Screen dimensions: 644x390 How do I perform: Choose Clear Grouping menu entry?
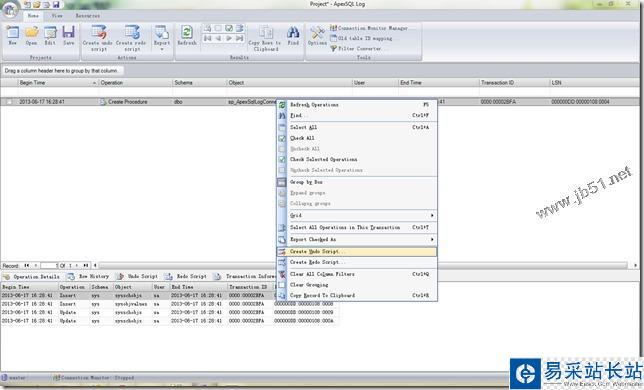pyautogui.click(x=357, y=285)
